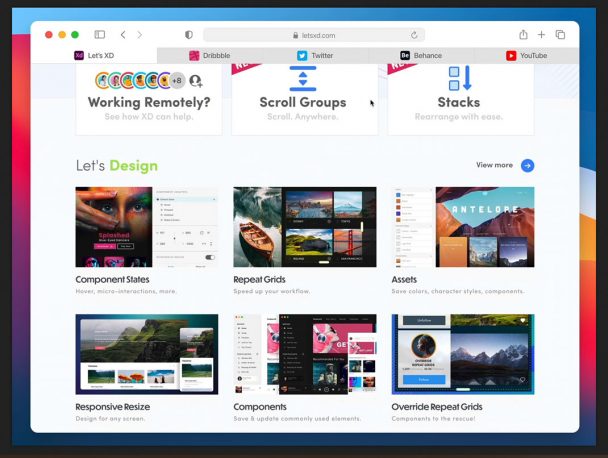Click the View more link
Image resolution: width=608 pixels, height=458 pixels.
[x=494, y=165]
